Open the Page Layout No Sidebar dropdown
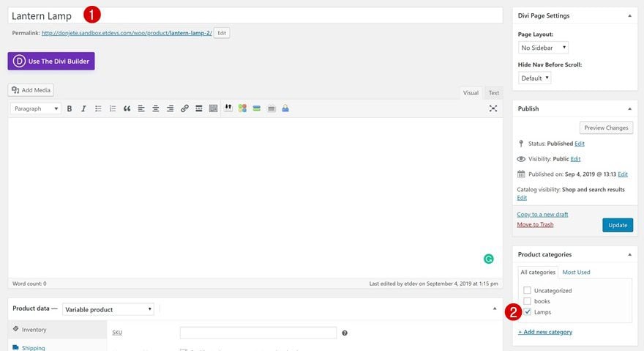This screenshot has height=351, width=644. point(543,48)
